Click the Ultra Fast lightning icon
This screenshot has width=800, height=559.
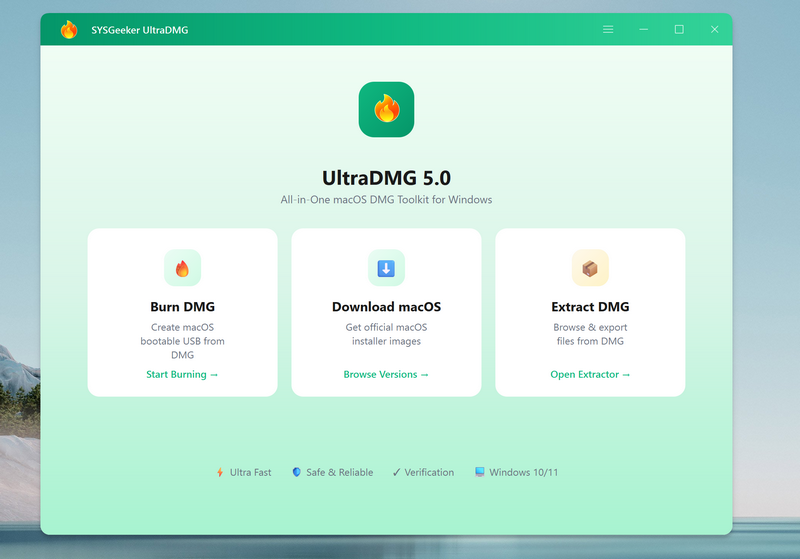coord(220,472)
